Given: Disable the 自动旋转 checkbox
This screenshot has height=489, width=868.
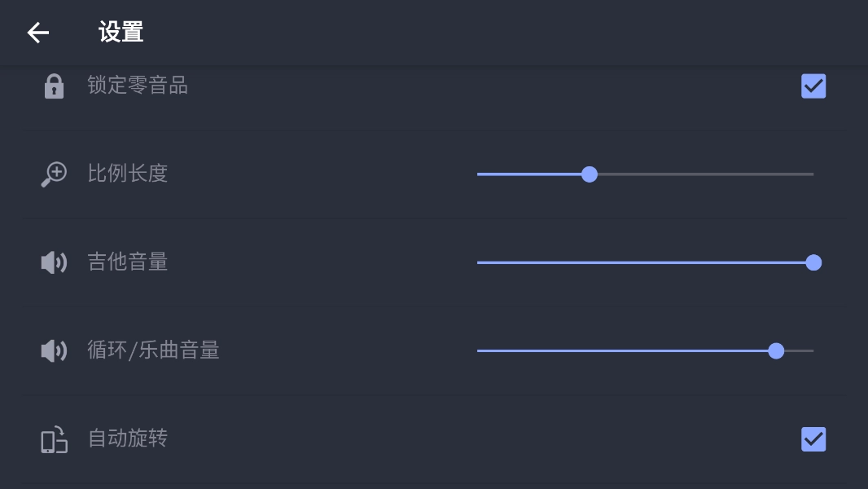Looking at the screenshot, I should [813, 439].
